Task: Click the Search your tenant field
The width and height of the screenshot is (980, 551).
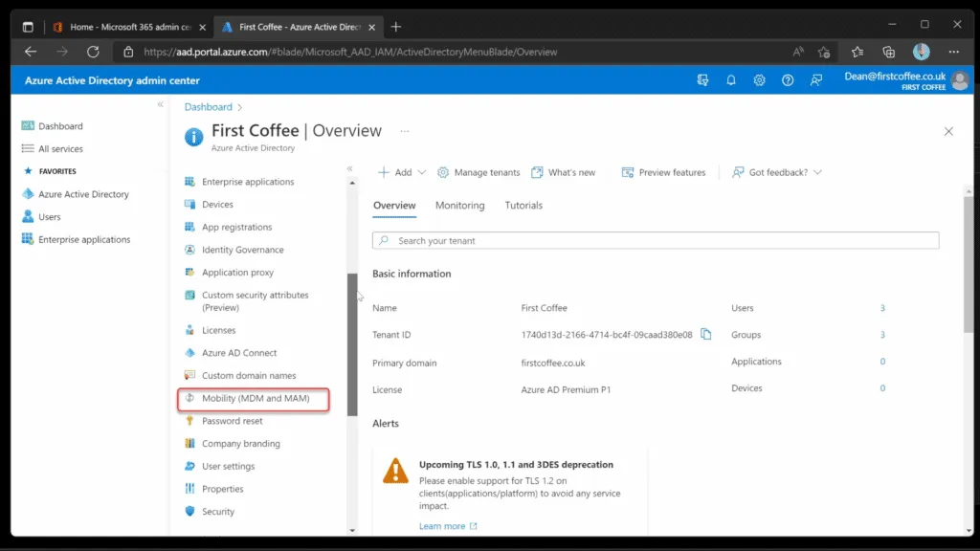Action: click(656, 240)
